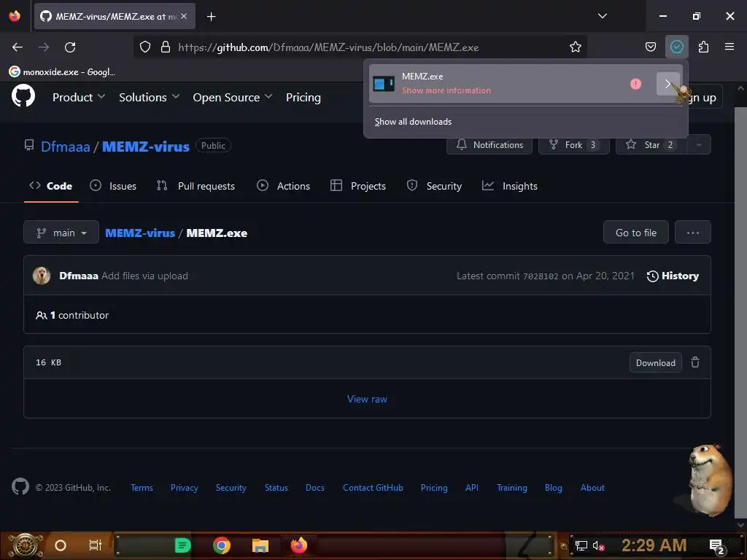Image resolution: width=747 pixels, height=560 pixels.
Task: Open monoxide.exe Google bookmark
Action: [62, 72]
